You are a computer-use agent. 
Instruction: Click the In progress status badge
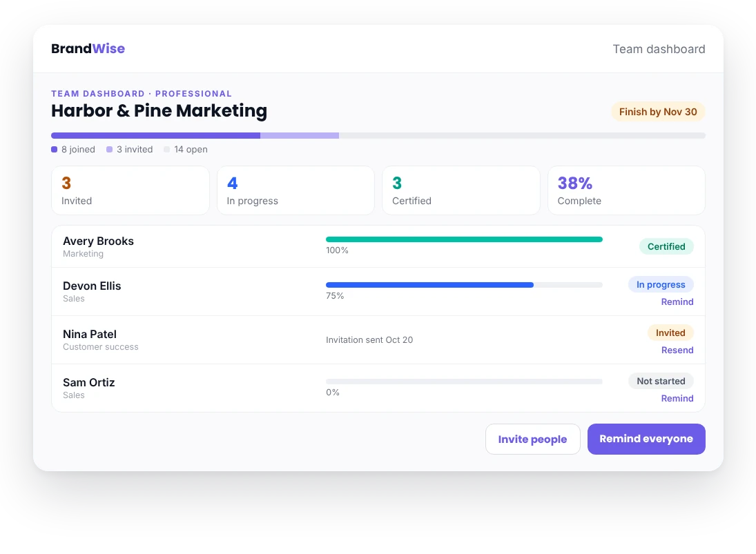coord(661,285)
